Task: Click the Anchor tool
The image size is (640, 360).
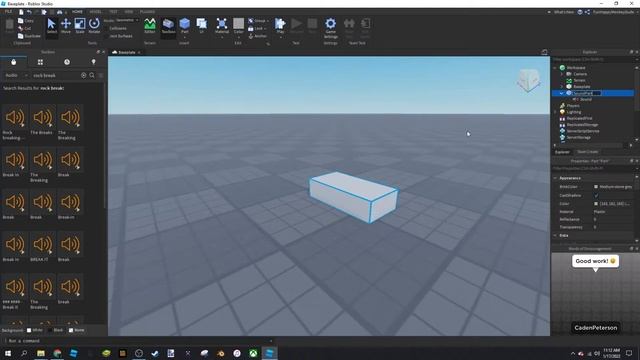Action: (258, 36)
